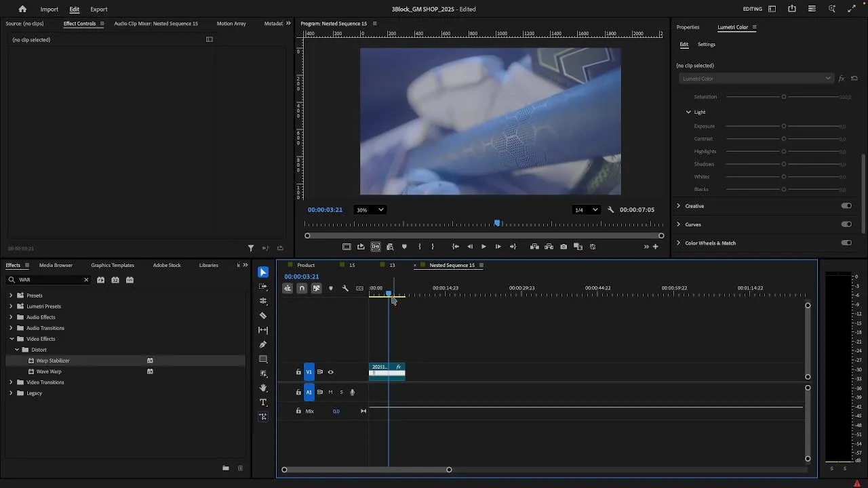868x488 pixels.
Task: Collapse the Distort folder
Action: click(x=17, y=350)
